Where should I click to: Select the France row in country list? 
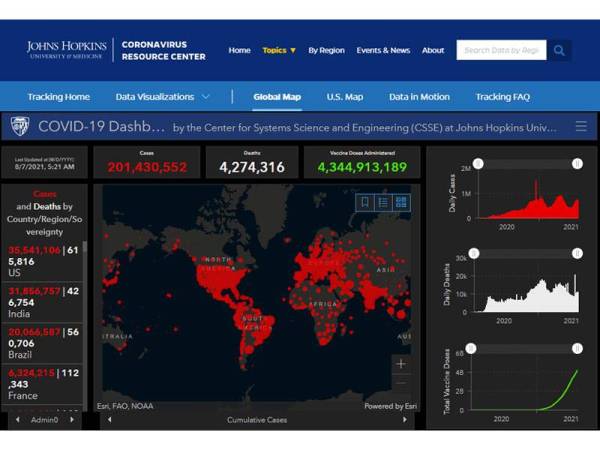pos(42,384)
